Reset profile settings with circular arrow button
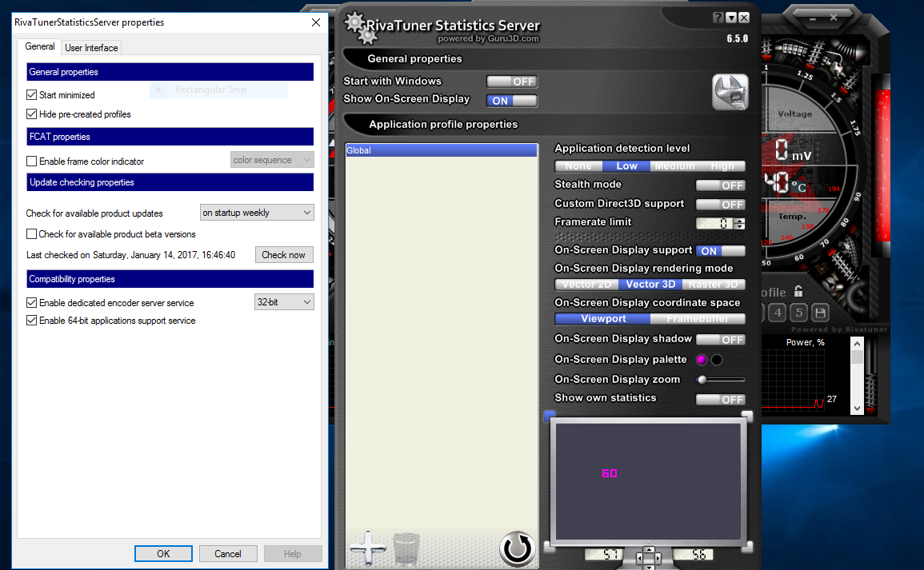The width and height of the screenshot is (924, 570). point(518,548)
